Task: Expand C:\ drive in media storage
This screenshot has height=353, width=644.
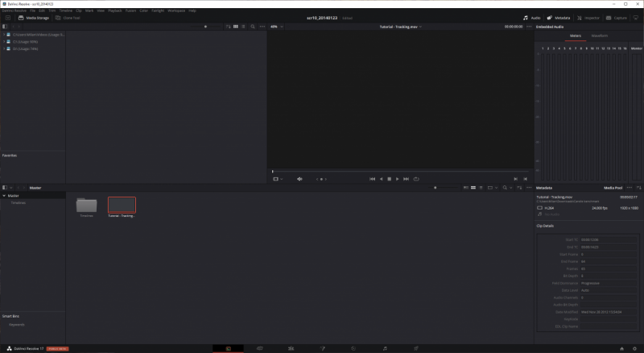Action: [4, 42]
